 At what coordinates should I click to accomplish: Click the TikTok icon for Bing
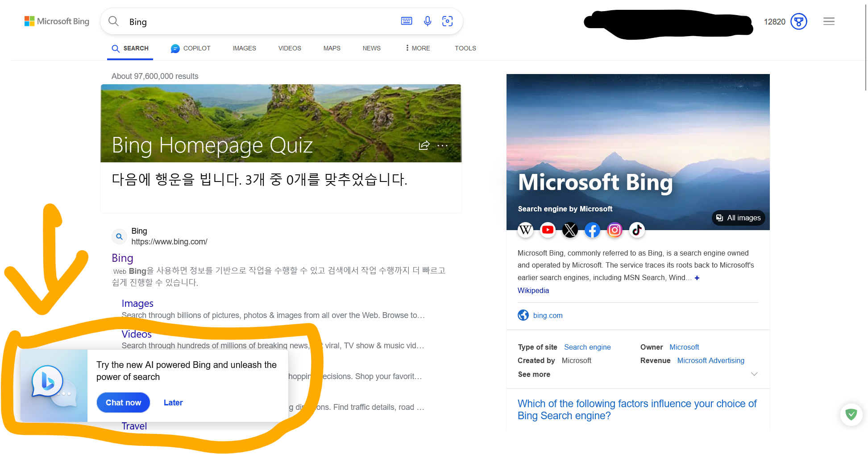(636, 230)
